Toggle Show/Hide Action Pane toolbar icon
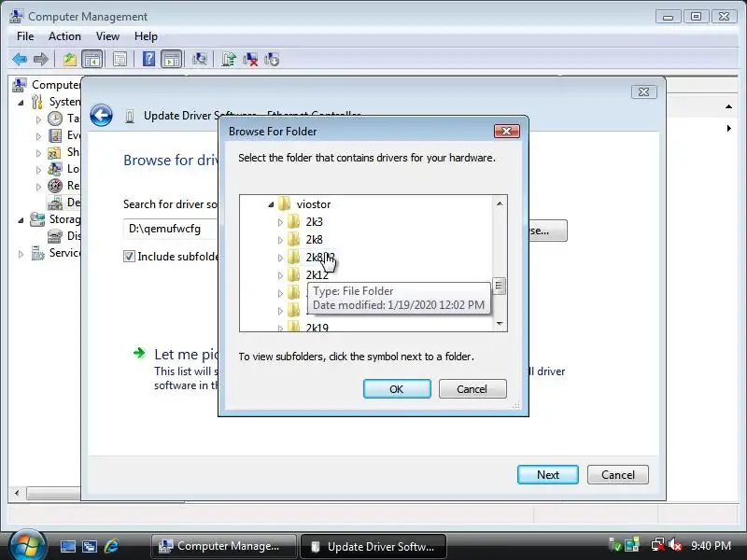 point(172,60)
